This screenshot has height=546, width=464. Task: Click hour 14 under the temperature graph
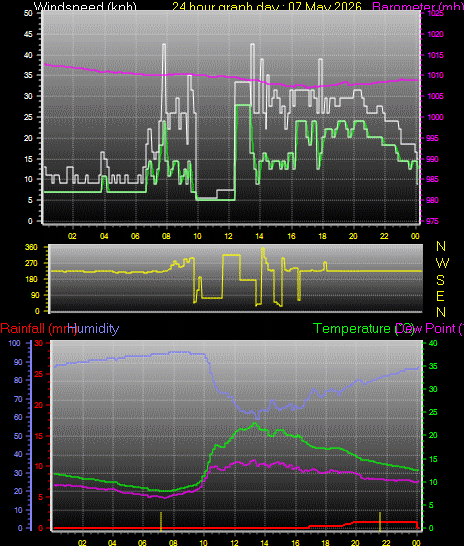[x=265, y=543]
